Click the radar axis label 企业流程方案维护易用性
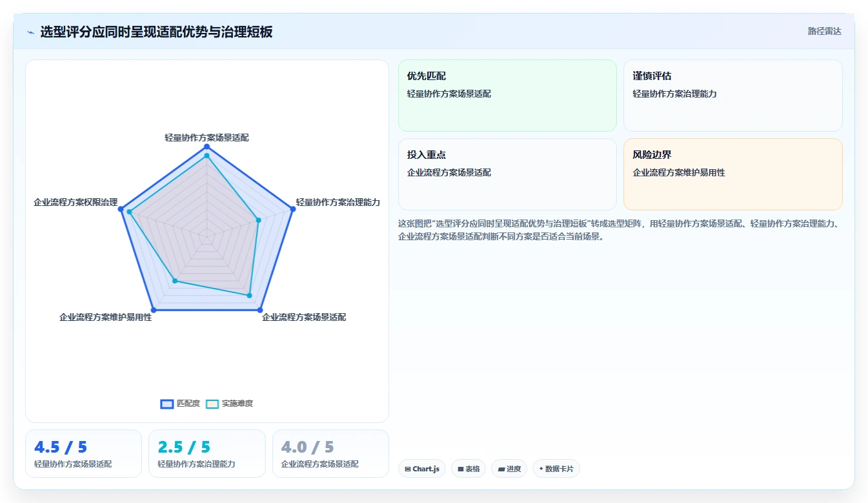 pyautogui.click(x=106, y=317)
